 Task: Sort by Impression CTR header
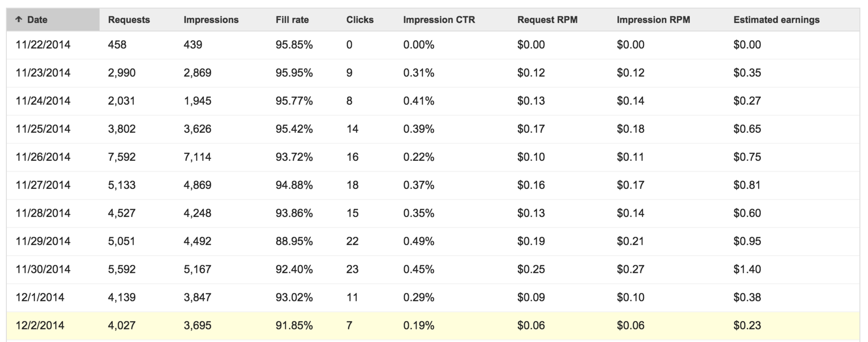[439, 20]
